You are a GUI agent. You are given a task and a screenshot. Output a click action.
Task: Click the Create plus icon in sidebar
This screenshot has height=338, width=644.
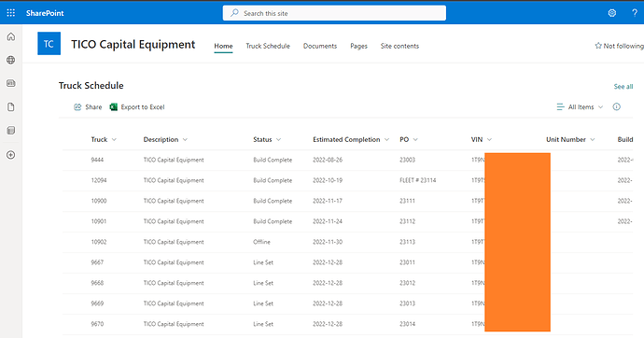coord(11,155)
